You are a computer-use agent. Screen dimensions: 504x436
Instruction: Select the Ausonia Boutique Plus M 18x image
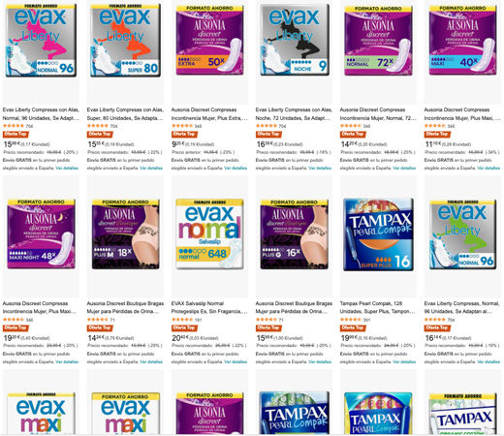(125, 234)
